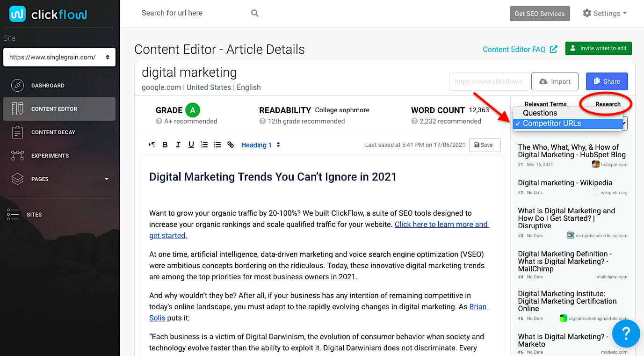Click the 'digital marketing' keyword title
The height and width of the screenshot is (356, 644).
(189, 73)
